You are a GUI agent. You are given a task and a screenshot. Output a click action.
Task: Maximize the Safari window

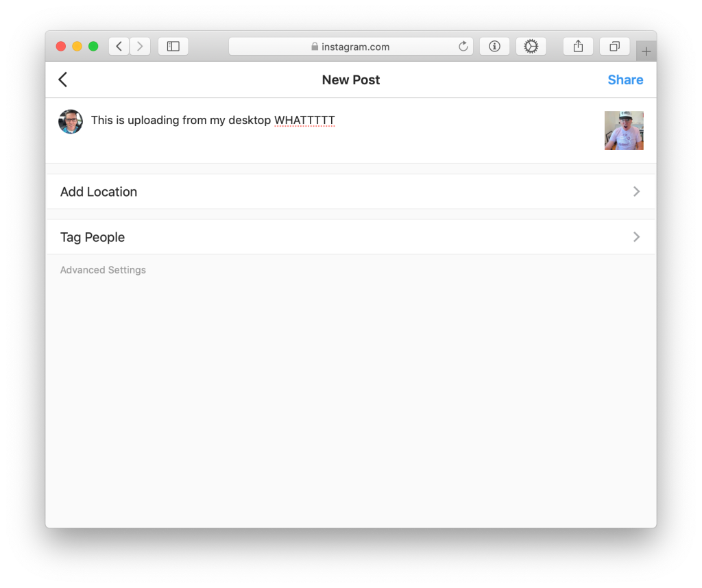click(x=93, y=46)
